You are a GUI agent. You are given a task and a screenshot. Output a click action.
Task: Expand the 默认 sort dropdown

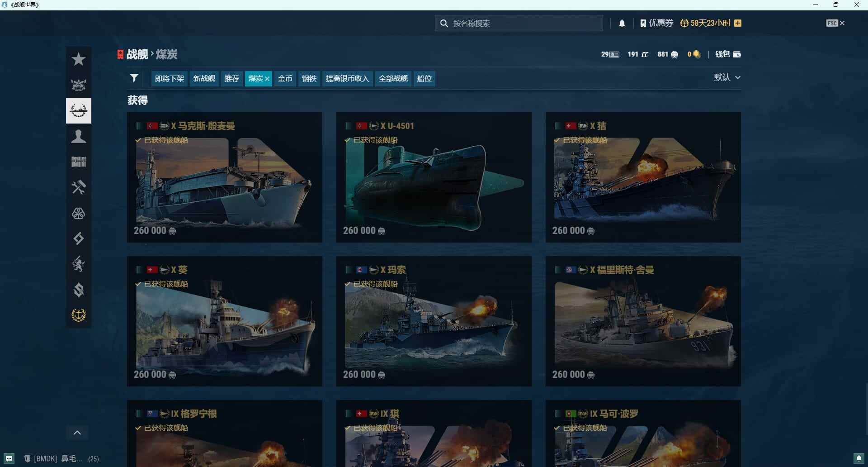click(727, 77)
